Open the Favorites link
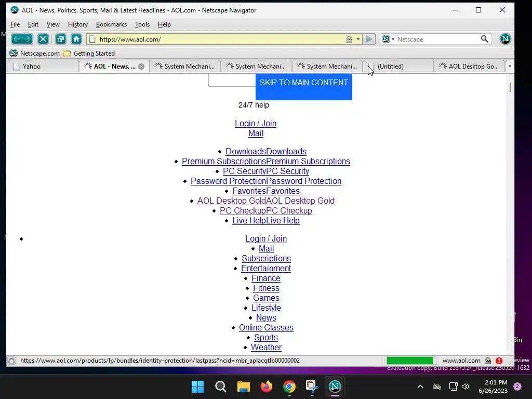 (266, 191)
